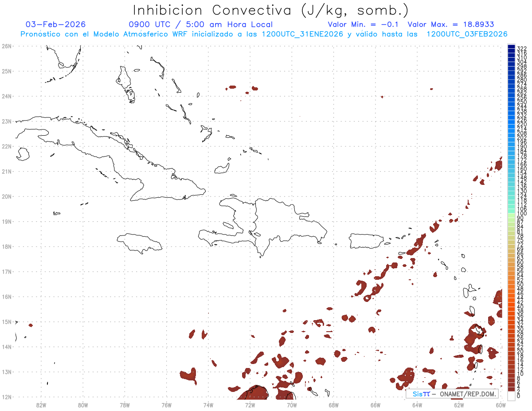Click the latitude label "21N"
Screen dimensions: 532x411
point(6,171)
